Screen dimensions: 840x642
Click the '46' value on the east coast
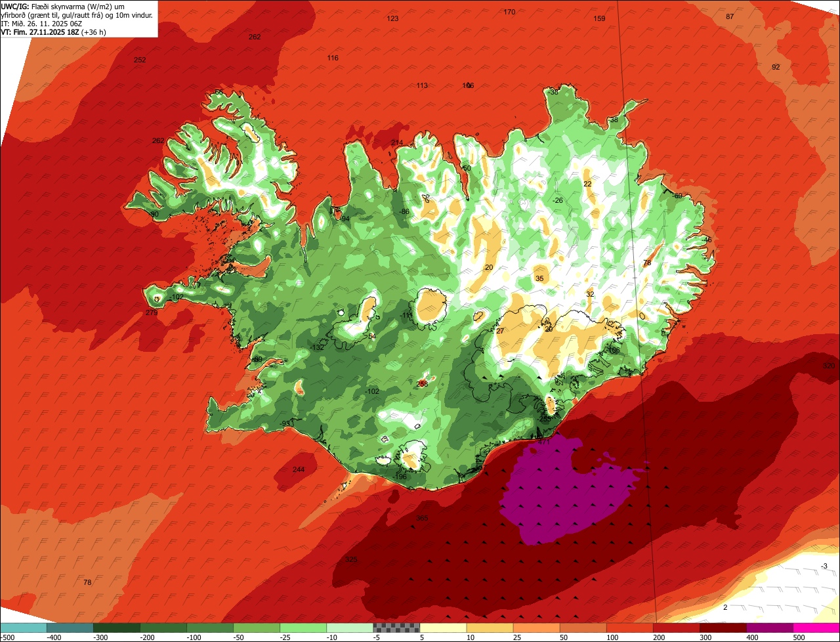point(707,240)
